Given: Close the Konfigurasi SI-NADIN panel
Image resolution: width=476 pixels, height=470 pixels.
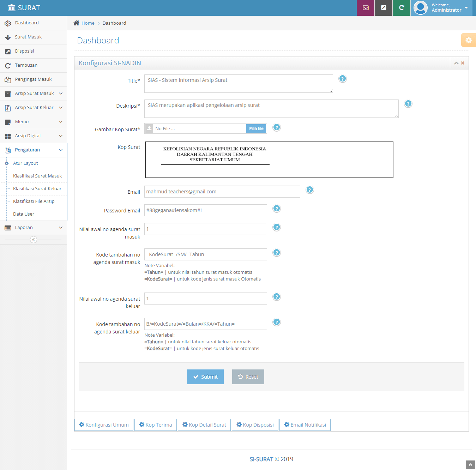Looking at the screenshot, I should pyautogui.click(x=463, y=63).
